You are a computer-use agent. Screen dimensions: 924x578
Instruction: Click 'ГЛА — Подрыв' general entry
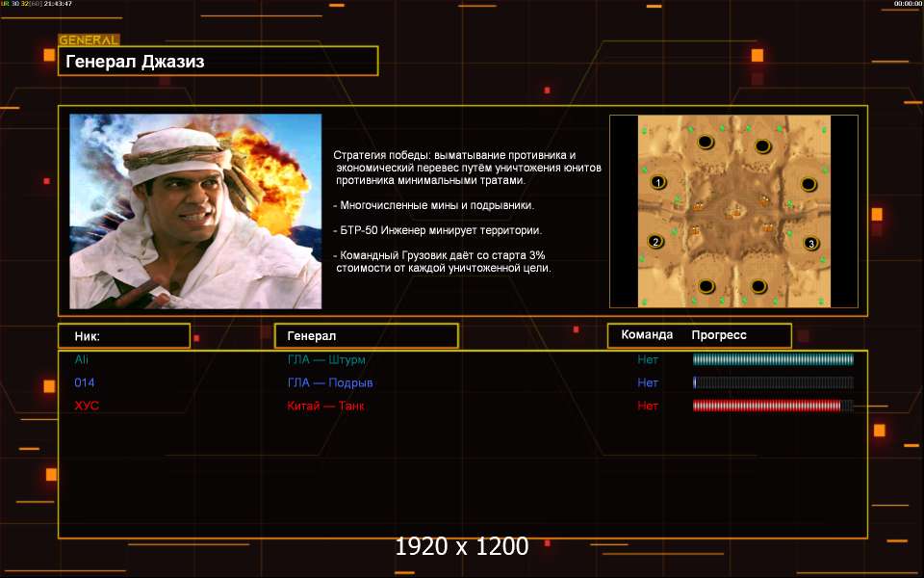(330, 382)
